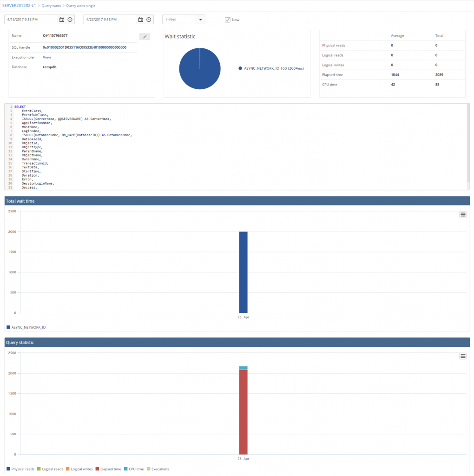Screen dimensions: 474x476
Task: Select the Query waits single breadcrumb item
Action: point(80,6)
